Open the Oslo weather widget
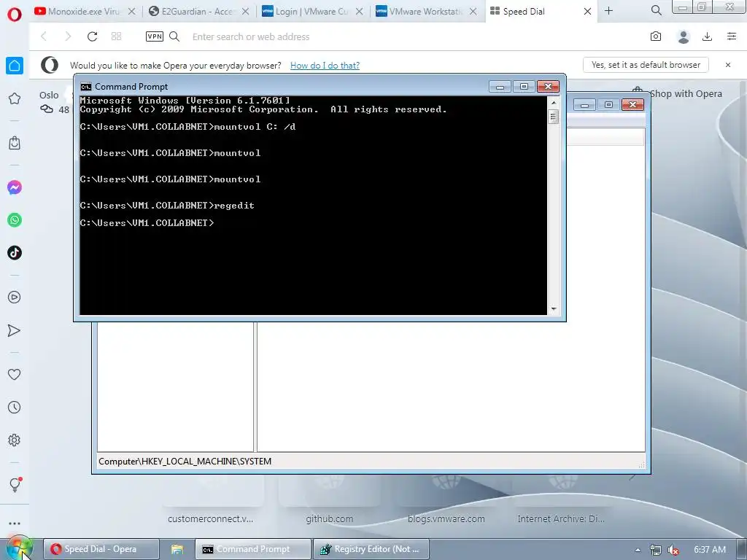The width and height of the screenshot is (747, 560). [x=54, y=102]
